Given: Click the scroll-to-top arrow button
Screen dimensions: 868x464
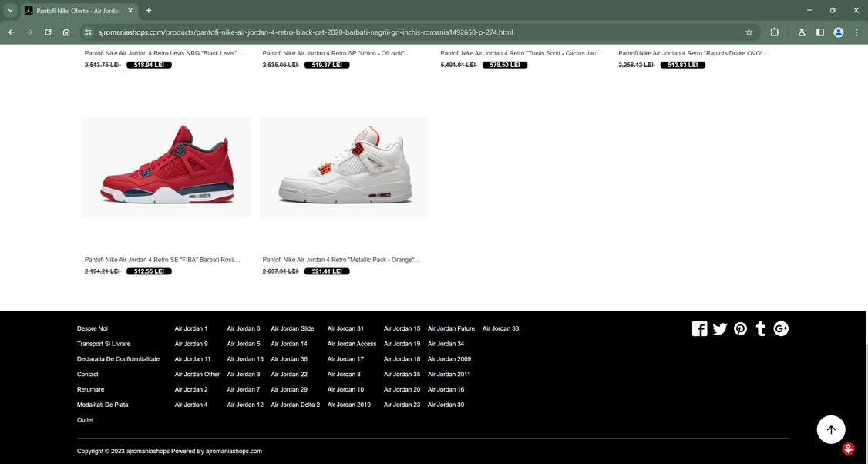Looking at the screenshot, I should point(831,429).
